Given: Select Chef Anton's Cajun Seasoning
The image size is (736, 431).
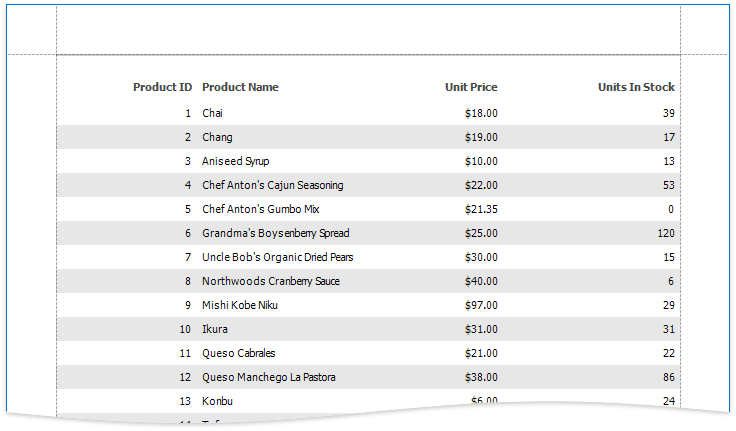Looking at the screenshot, I should [x=272, y=185].
